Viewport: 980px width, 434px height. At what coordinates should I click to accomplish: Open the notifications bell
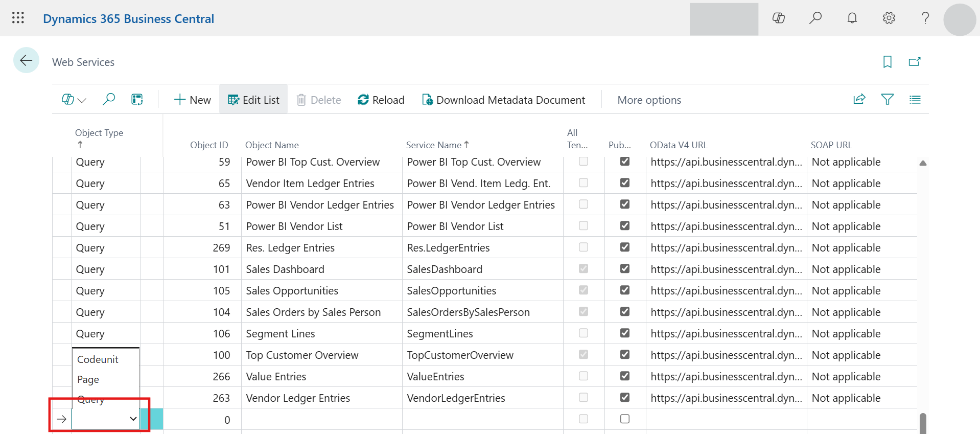point(852,18)
